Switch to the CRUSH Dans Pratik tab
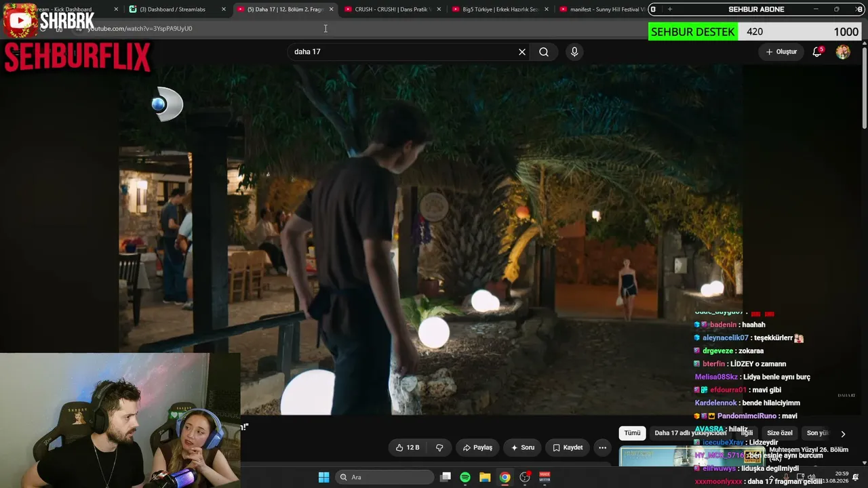868x488 pixels. (392, 9)
